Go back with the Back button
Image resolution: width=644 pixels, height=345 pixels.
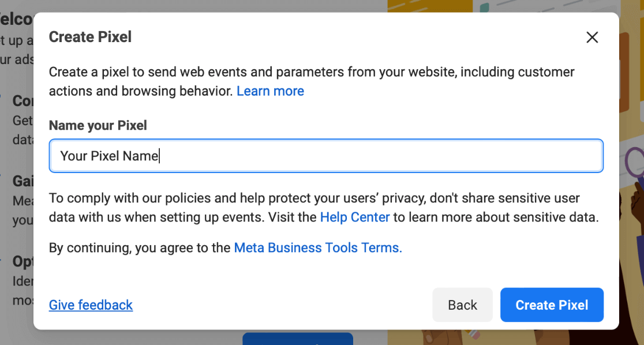[462, 305]
